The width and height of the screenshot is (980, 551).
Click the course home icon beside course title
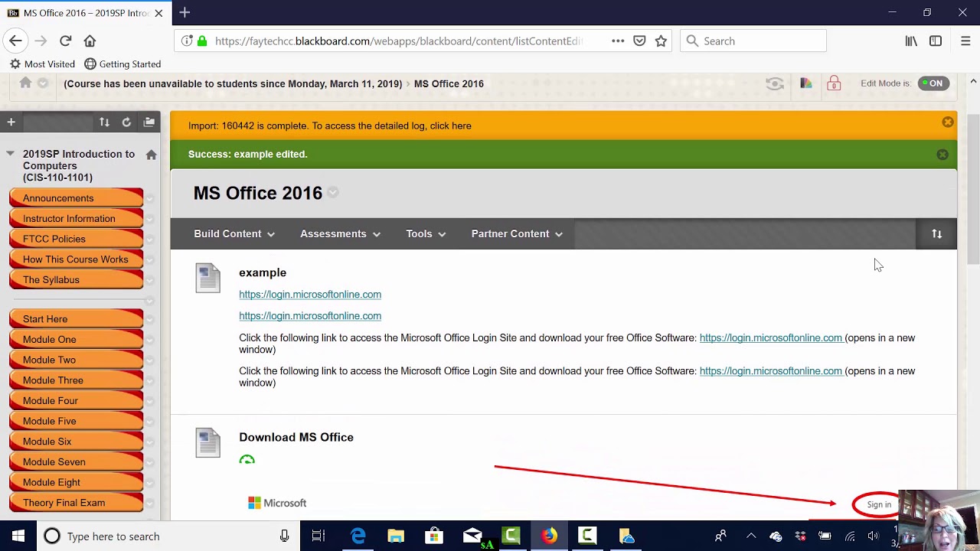coord(152,155)
